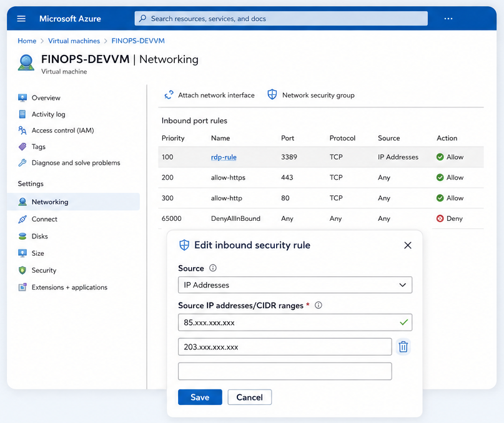Viewport: 504px width, 423px height.
Task: Go to Virtual machines breadcrumb
Action: (74, 41)
